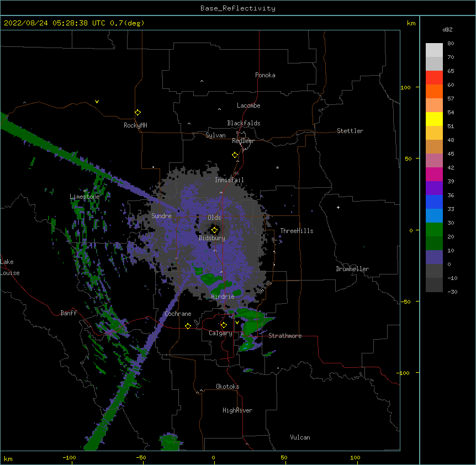
Task: Pick the purple 36-39 dBZ legend swatch
Action: pos(434,188)
